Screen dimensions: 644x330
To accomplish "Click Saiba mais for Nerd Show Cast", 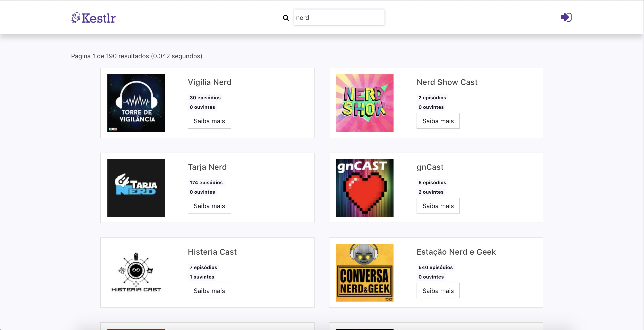I will tap(438, 121).
